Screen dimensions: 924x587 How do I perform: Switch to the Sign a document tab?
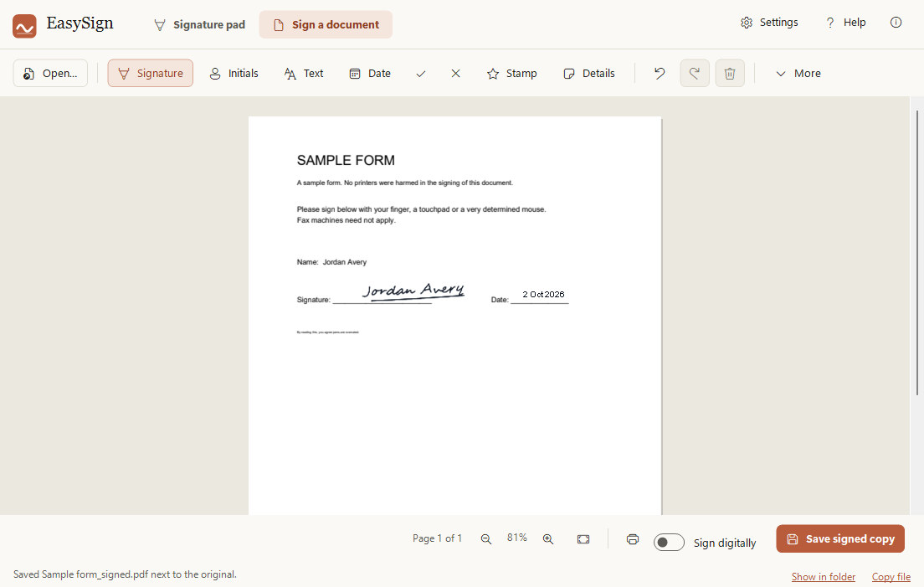[326, 25]
